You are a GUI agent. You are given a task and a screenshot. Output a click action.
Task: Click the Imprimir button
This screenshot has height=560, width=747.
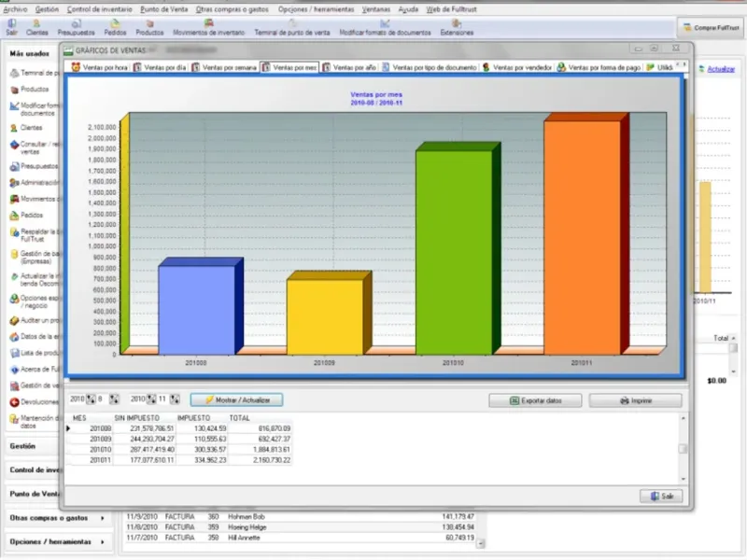[x=635, y=400]
